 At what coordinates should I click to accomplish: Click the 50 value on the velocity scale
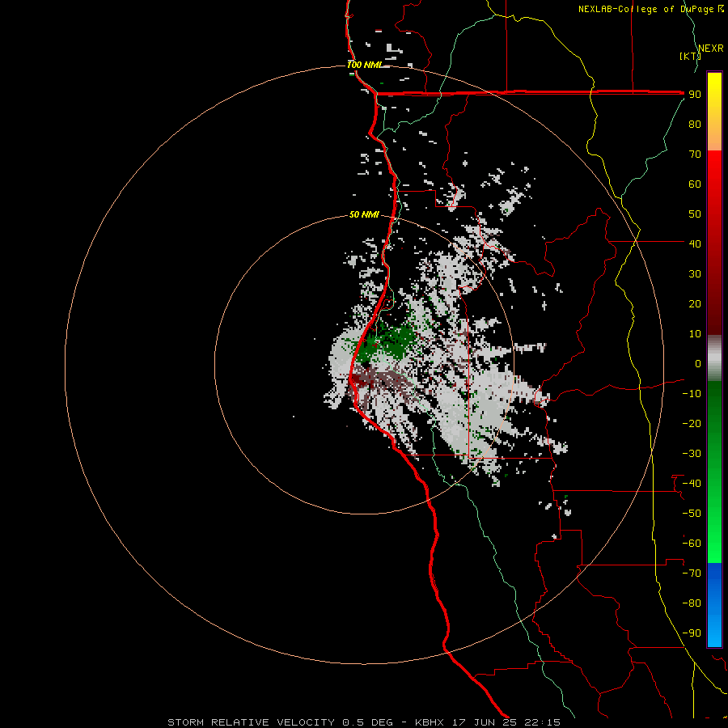[695, 214]
